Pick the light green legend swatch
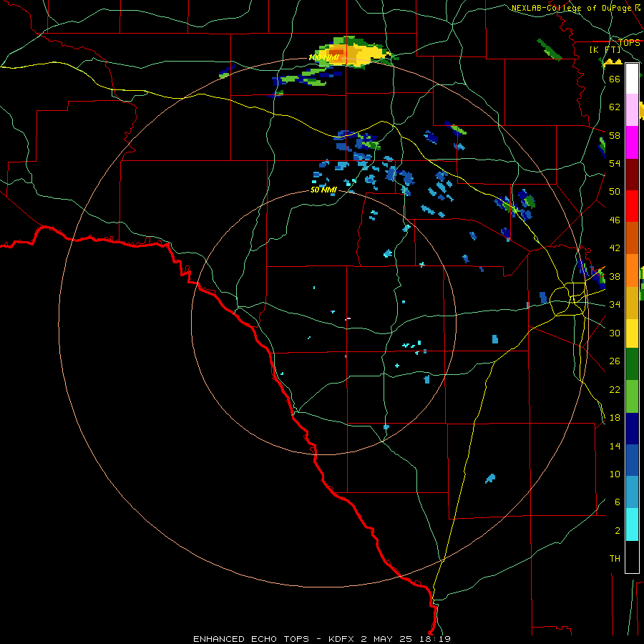This screenshot has height=644, width=644. [x=632, y=396]
